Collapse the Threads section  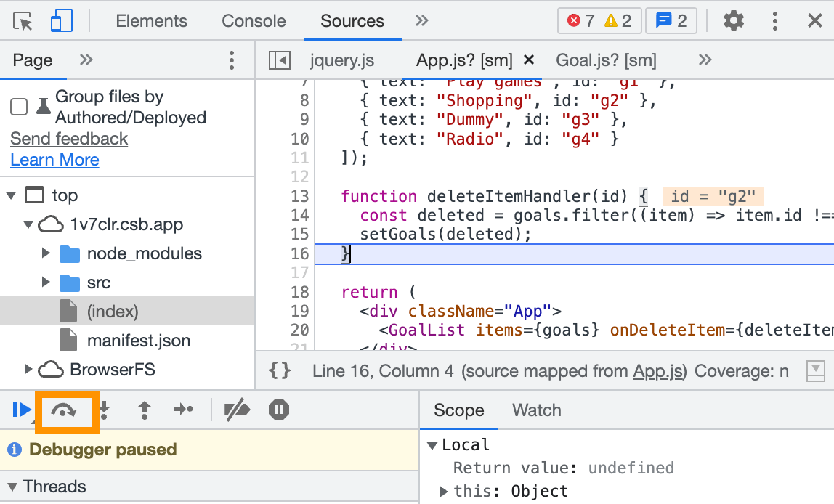pyautogui.click(x=12, y=487)
